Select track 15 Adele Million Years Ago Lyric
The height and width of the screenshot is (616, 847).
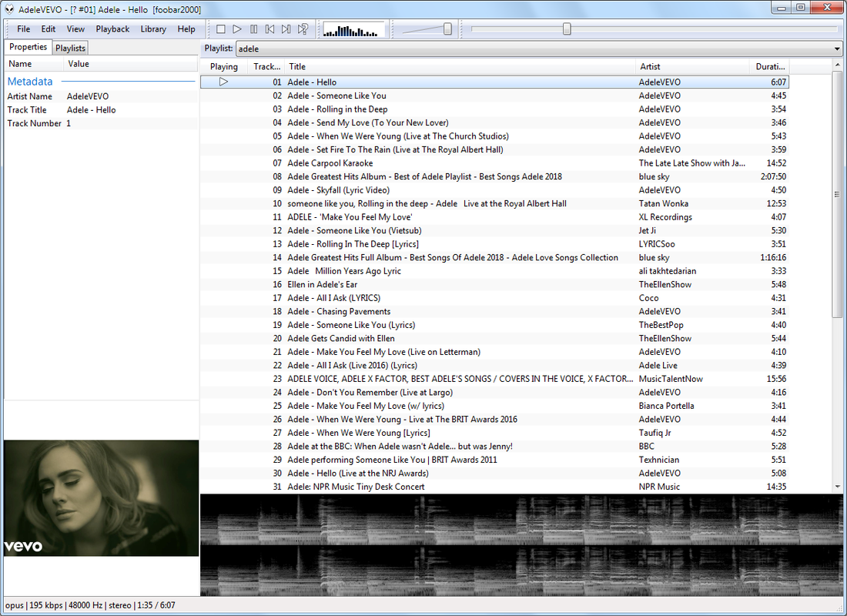click(494, 271)
